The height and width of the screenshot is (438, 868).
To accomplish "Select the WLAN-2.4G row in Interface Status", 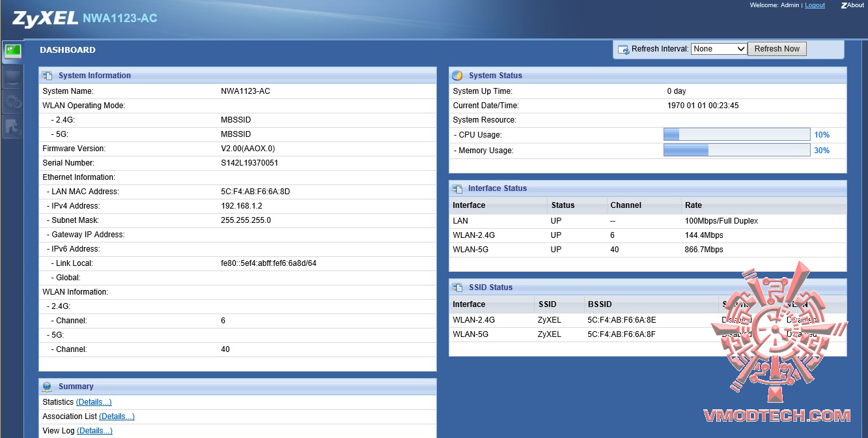I will pyautogui.click(x=648, y=235).
